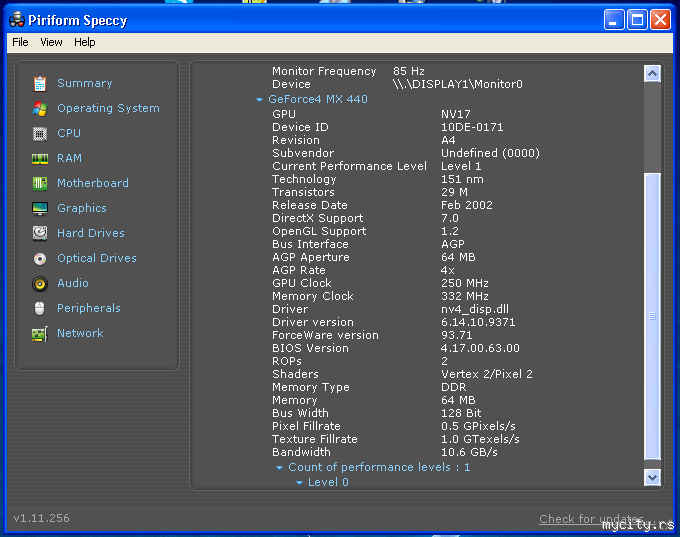This screenshot has width=680, height=537.
Task: Show the Peripherals section
Action: [x=89, y=308]
